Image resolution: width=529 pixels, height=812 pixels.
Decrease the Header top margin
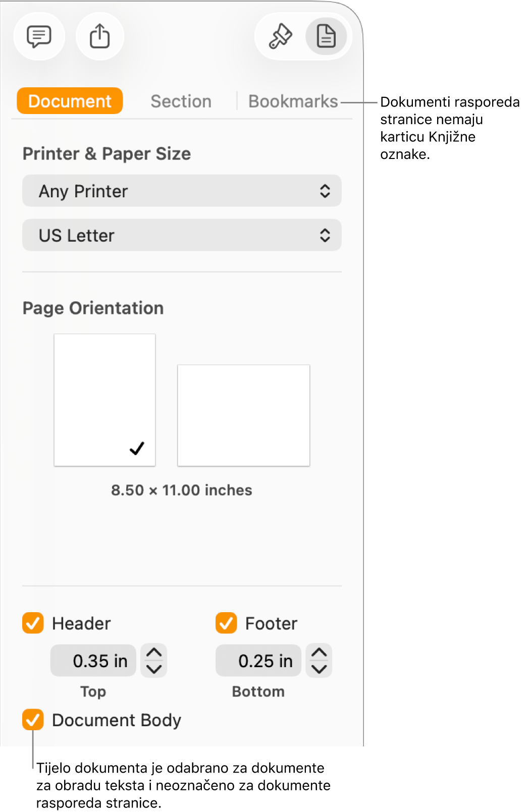pyautogui.click(x=154, y=669)
